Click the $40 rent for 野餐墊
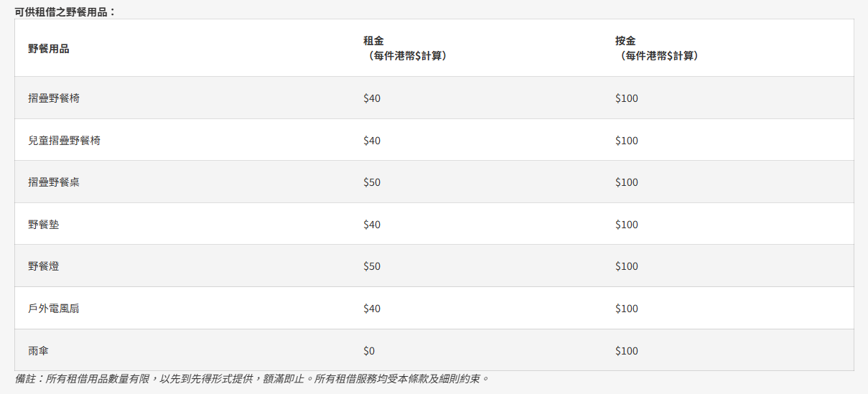This screenshot has width=868, height=394. tap(372, 225)
